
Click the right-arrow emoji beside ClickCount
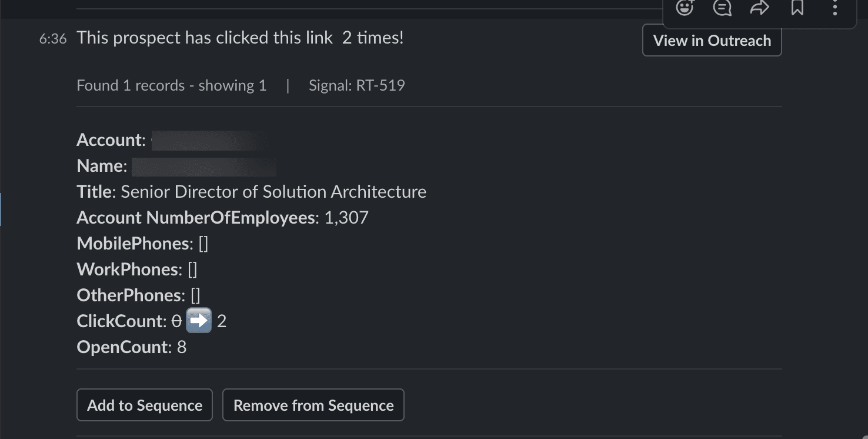pyautogui.click(x=199, y=321)
